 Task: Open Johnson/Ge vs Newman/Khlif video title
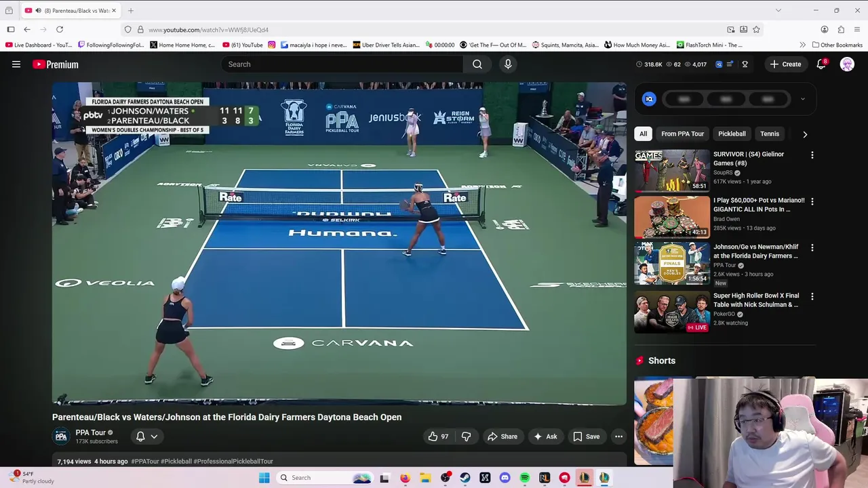click(x=755, y=251)
